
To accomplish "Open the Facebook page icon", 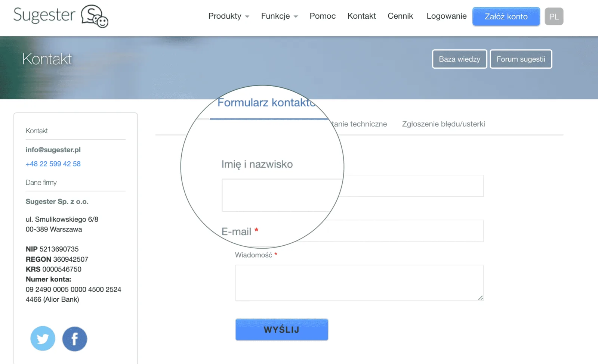I will point(75,339).
